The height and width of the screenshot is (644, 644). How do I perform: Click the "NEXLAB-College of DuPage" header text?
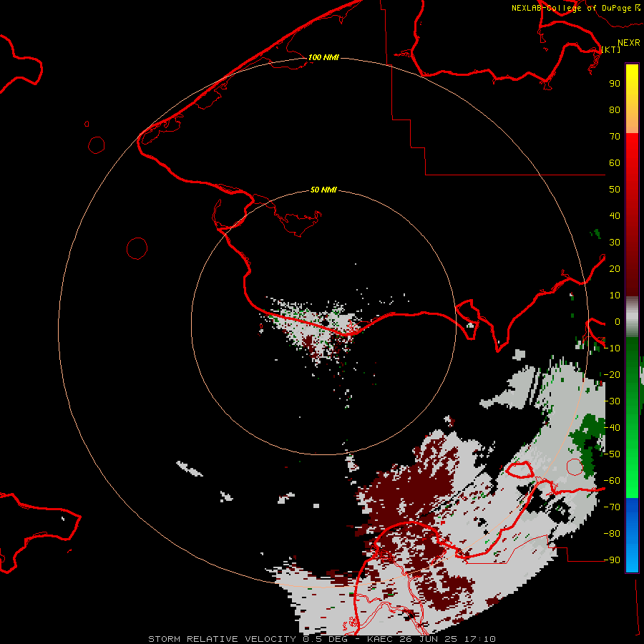571,8
